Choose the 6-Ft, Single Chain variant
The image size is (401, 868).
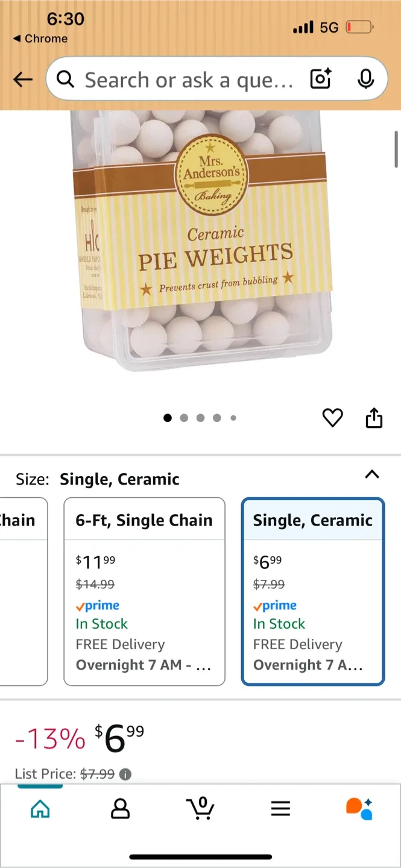point(144,591)
